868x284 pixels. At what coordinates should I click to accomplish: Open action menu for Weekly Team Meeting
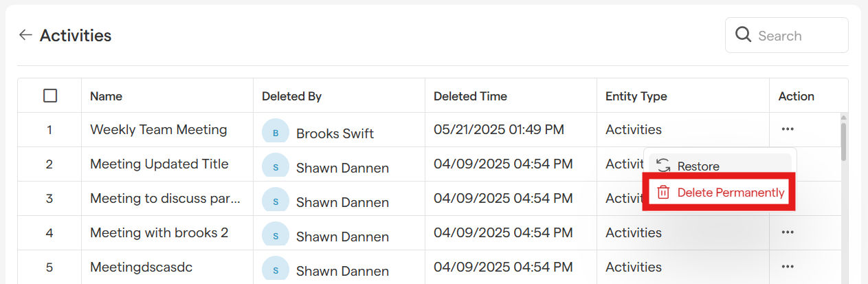point(788,129)
